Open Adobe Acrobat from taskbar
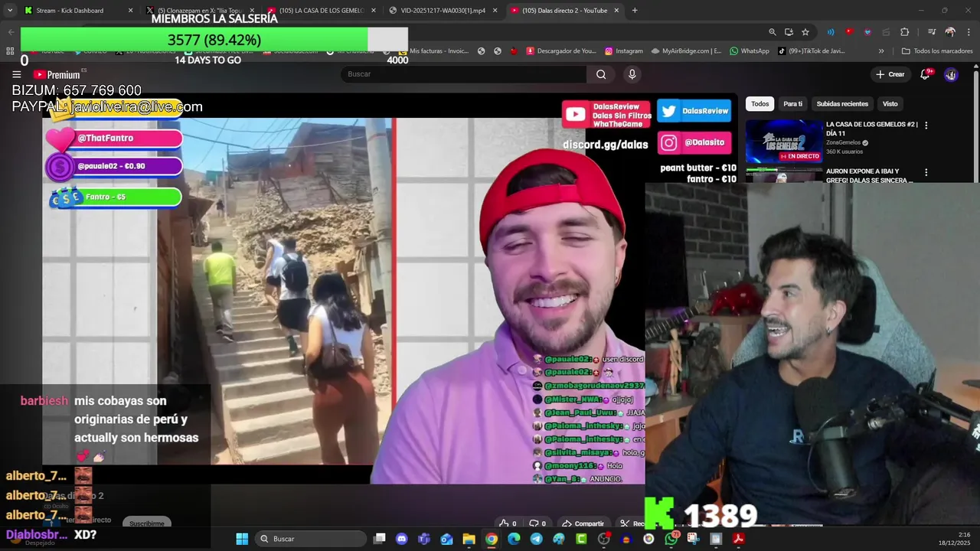Screen dimensions: 980x551 [x=738, y=539]
